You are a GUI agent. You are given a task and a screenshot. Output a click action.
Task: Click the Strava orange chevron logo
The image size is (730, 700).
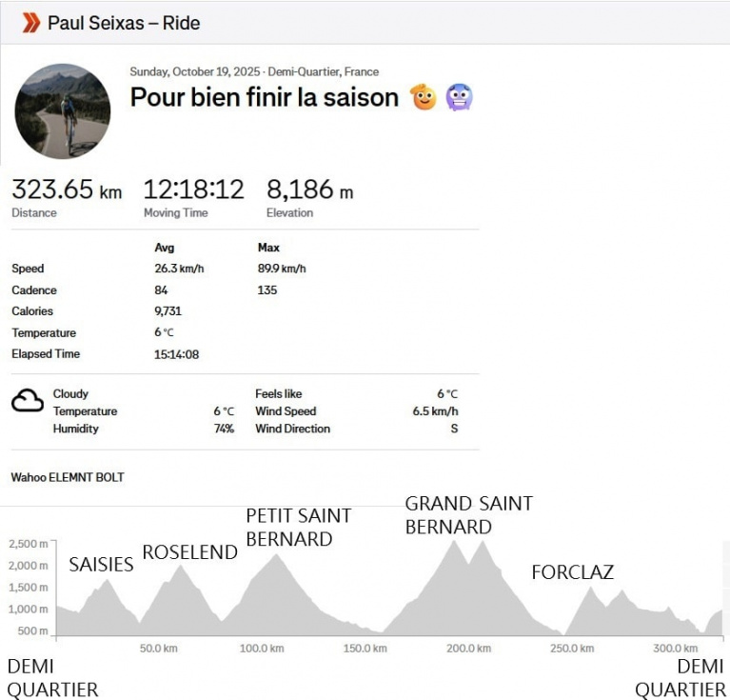pos(31,23)
